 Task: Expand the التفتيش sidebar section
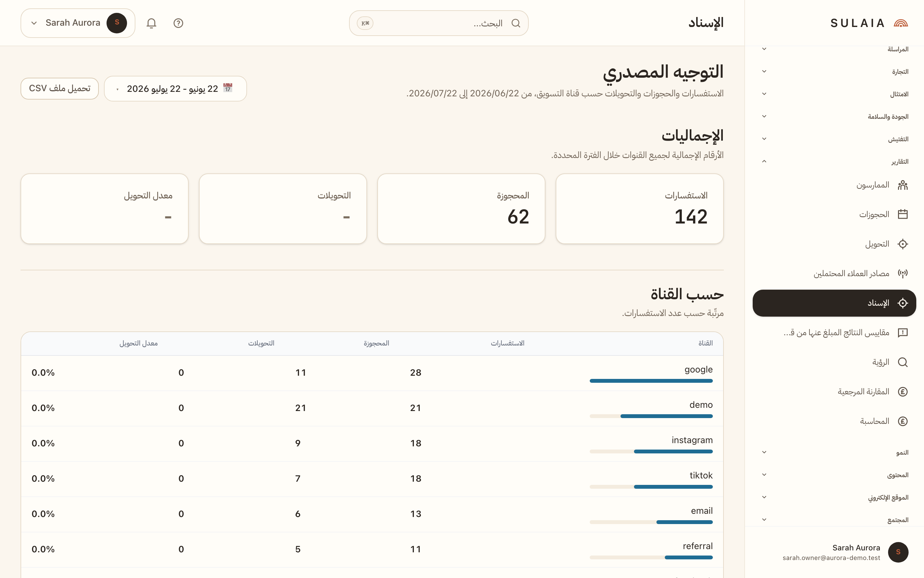pyautogui.click(x=834, y=139)
